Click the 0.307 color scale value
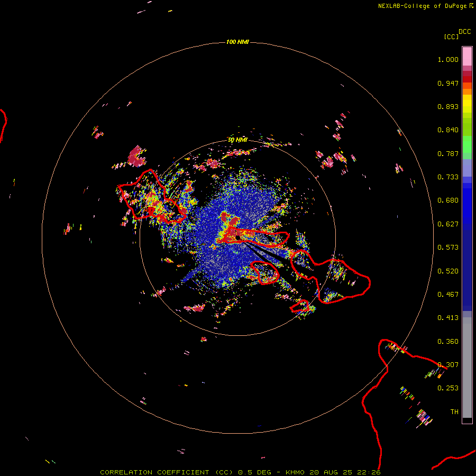The image size is (476, 476). pyautogui.click(x=448, y=365)
